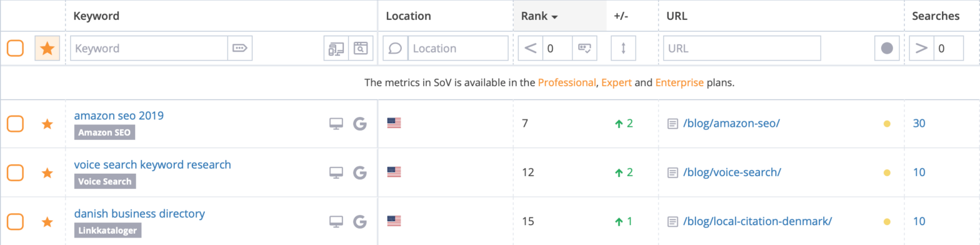Click the Google icon for danish business directory
This screenshot has width=980, height=245.
point(359,221)
